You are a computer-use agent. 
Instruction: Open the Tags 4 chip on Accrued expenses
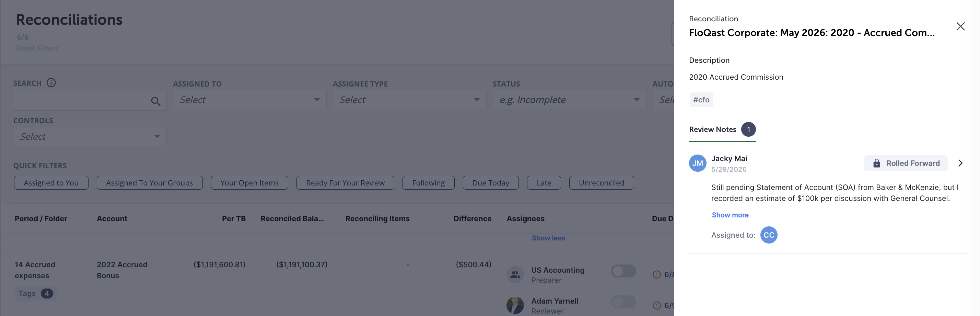point(36,294)
